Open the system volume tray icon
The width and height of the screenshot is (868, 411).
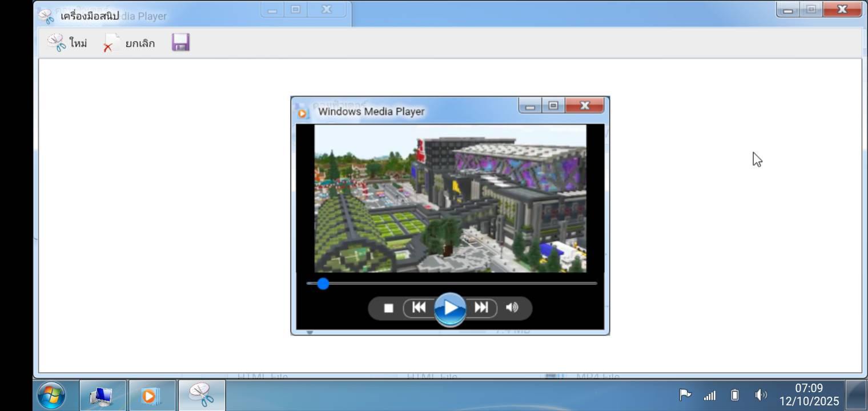click(x=761, y=395)
